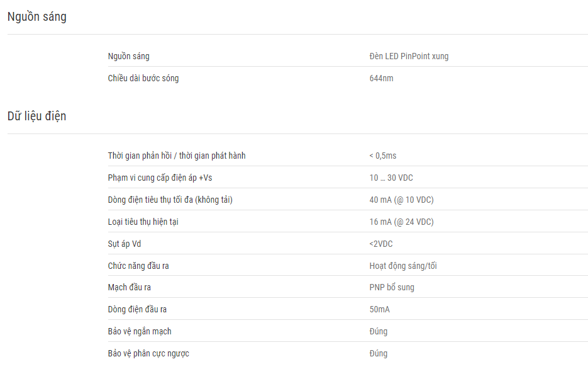Click the Nguồn sáng section heading
The image size is (588, 369).
coord(36,17)
